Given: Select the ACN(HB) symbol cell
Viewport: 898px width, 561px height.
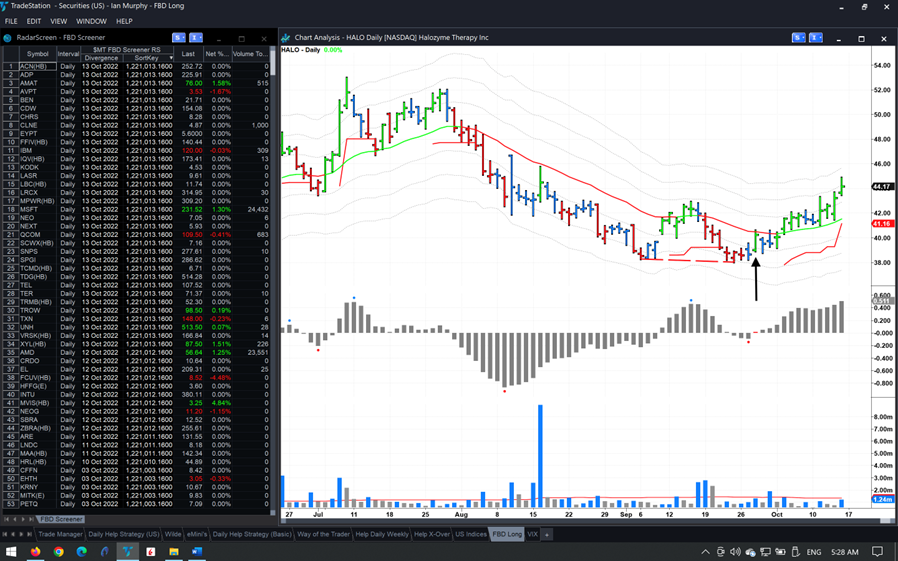Looking at the screenshot, I should [38, 66].
